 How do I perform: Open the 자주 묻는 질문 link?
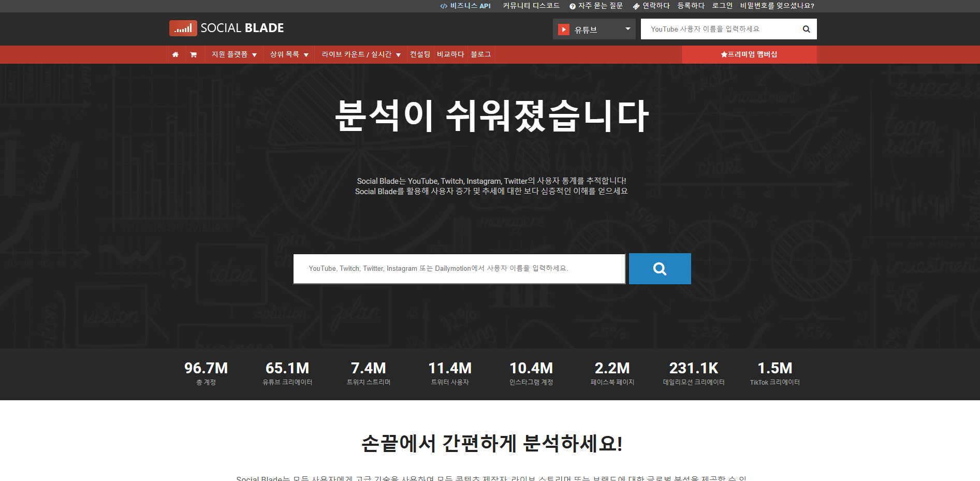pos(596,6)
